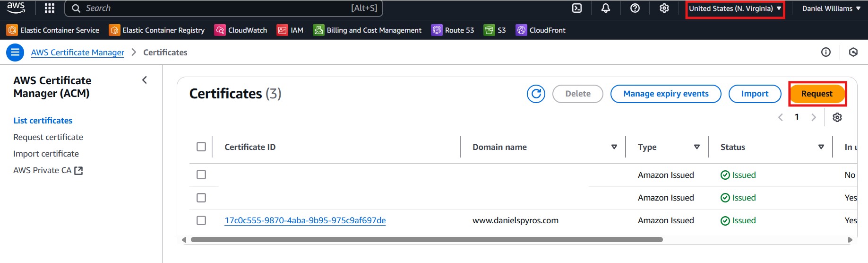Sort by Domain name column arrow

pos(614,147)
